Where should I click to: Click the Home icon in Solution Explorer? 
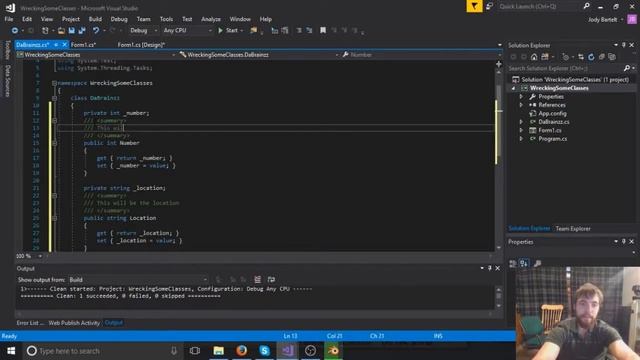(x=534, y=57)
